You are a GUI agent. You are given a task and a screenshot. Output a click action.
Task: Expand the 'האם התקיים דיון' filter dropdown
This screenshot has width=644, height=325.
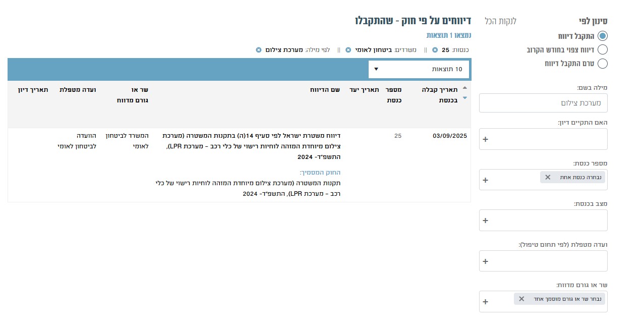[485, 139]
